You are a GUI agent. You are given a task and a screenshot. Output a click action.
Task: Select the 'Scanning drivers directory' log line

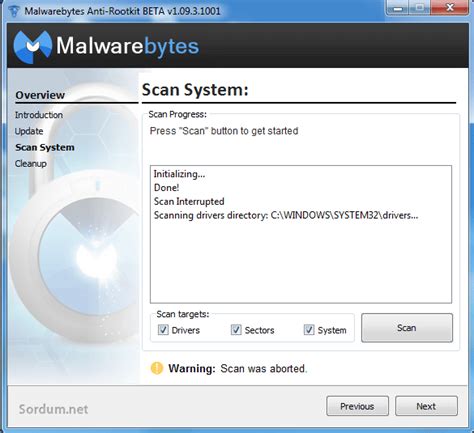[286, 215]
